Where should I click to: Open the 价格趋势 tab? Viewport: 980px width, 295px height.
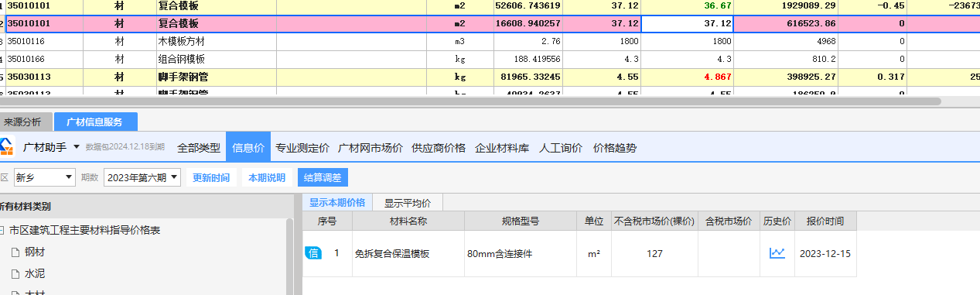(x=615, y=147)
